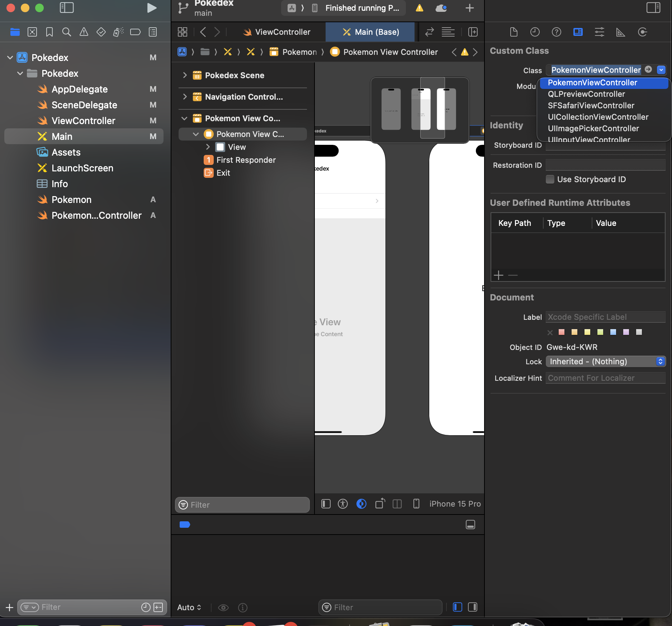Expand the Pokedex Scene

point(185,75)
